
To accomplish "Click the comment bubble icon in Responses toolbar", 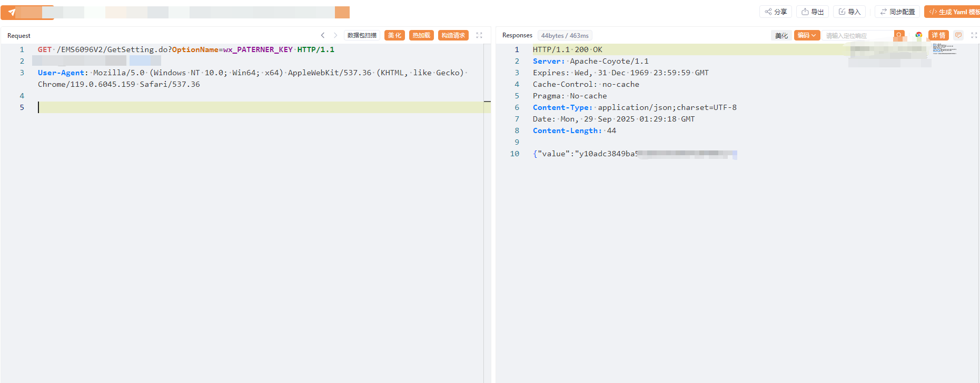I will pos(958,35).
